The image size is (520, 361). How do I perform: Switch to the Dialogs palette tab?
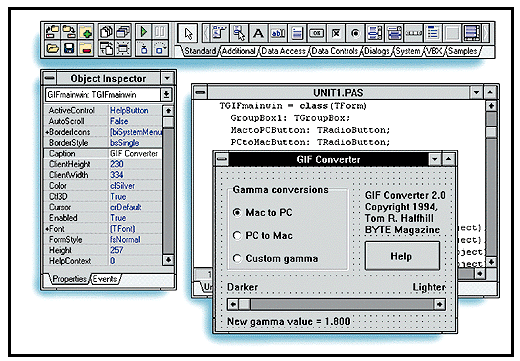377,51
